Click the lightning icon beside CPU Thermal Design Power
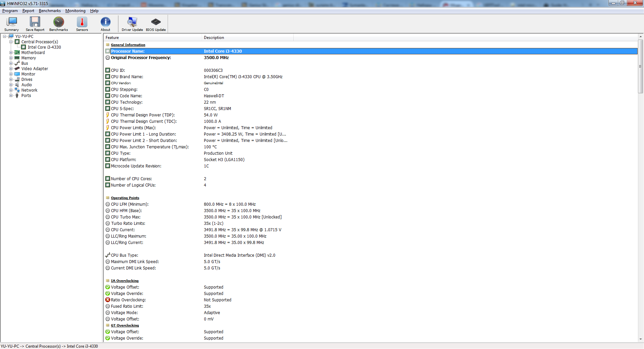 coord(108,115)
